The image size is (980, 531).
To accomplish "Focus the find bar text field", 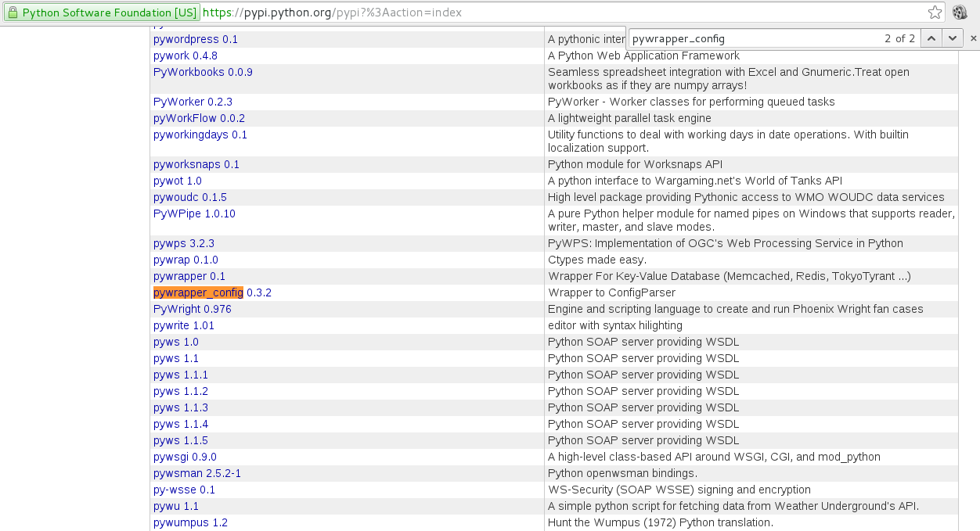I will (751, 38).
